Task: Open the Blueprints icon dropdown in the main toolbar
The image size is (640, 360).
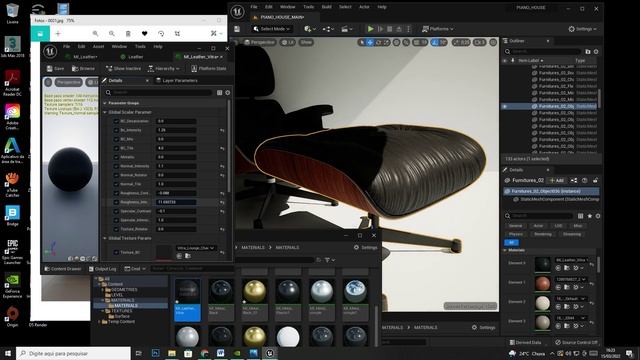Action: [328, 29]
